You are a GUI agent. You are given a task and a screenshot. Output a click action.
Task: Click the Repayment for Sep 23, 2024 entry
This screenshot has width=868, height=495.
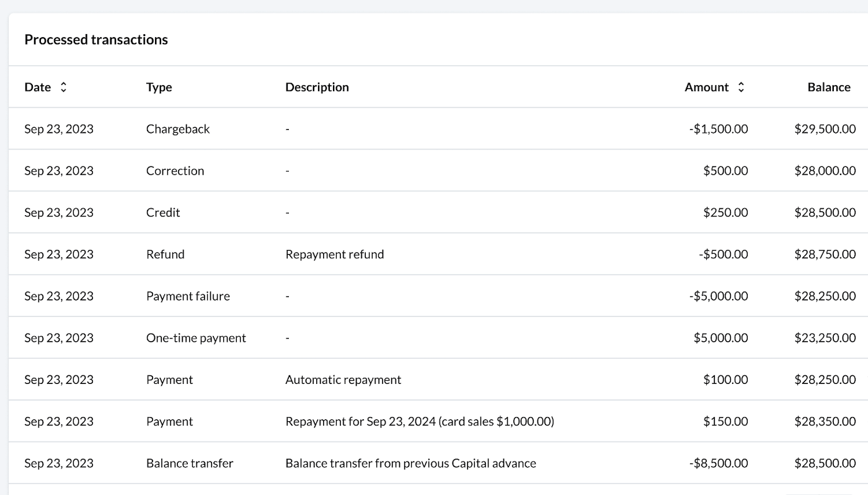[419, 421]
